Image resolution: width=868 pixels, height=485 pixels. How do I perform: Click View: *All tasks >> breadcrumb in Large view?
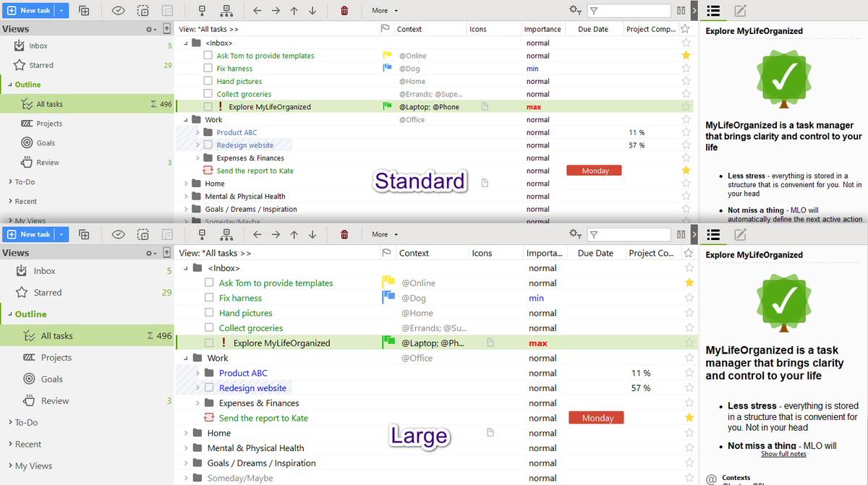[x=215, y=253]
